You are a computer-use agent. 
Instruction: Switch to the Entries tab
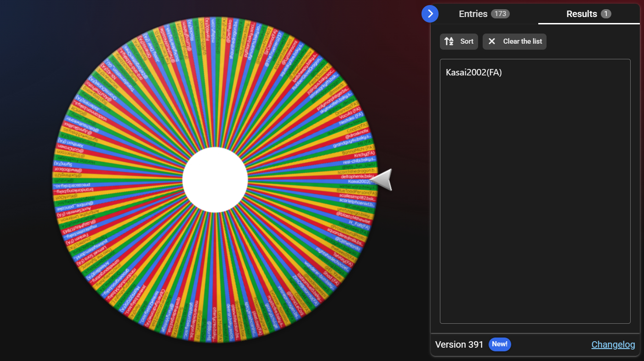(x=473, y=14)
